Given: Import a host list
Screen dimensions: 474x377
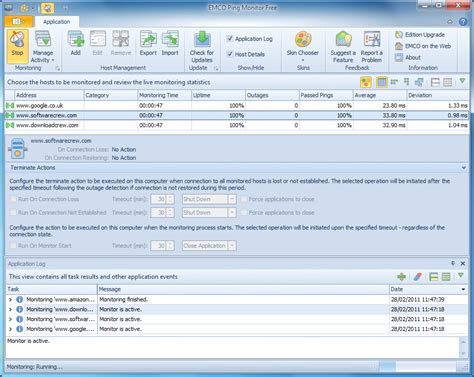Looking at the screenshot, I should coord(170,43).
